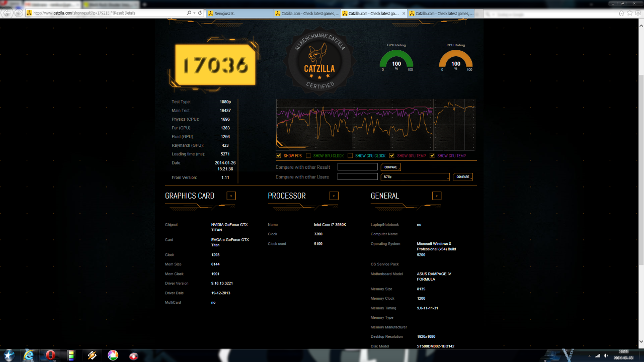644x362 pixels.
Task: Switch to the Remigiusz K. browser tab
Action: (239, 13)
